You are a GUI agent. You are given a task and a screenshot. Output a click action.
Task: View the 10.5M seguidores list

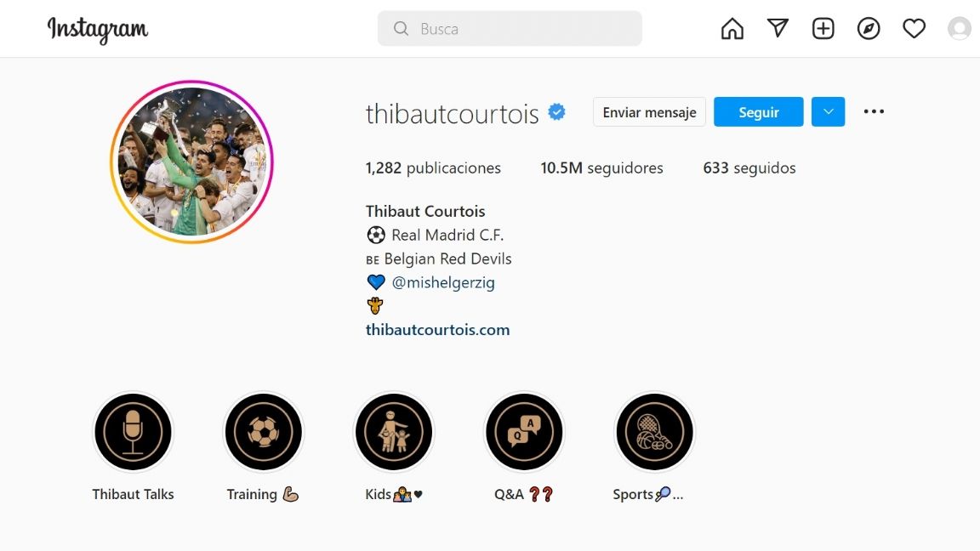(602, 168)
